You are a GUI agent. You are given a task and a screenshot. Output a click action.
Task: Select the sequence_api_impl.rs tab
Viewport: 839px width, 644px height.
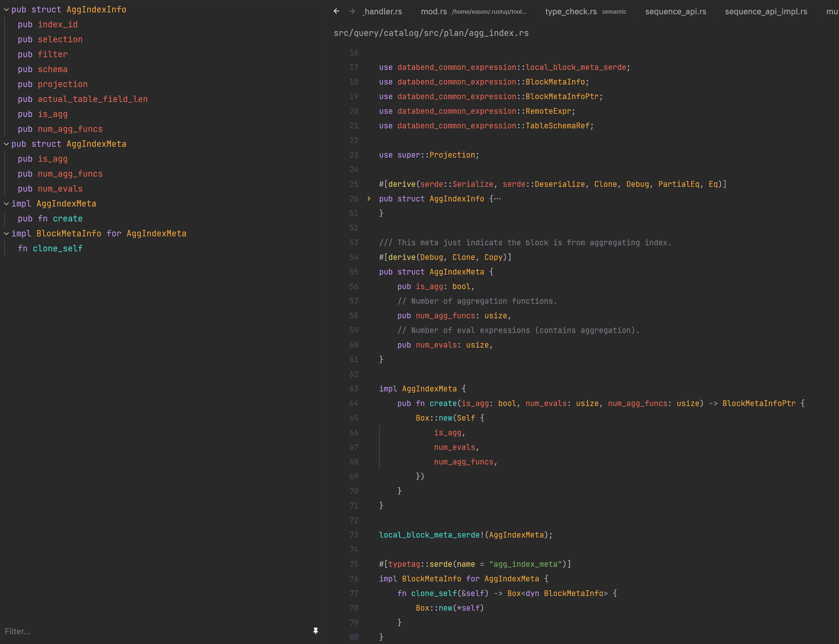pyautogui.click(x=766, y=11)
